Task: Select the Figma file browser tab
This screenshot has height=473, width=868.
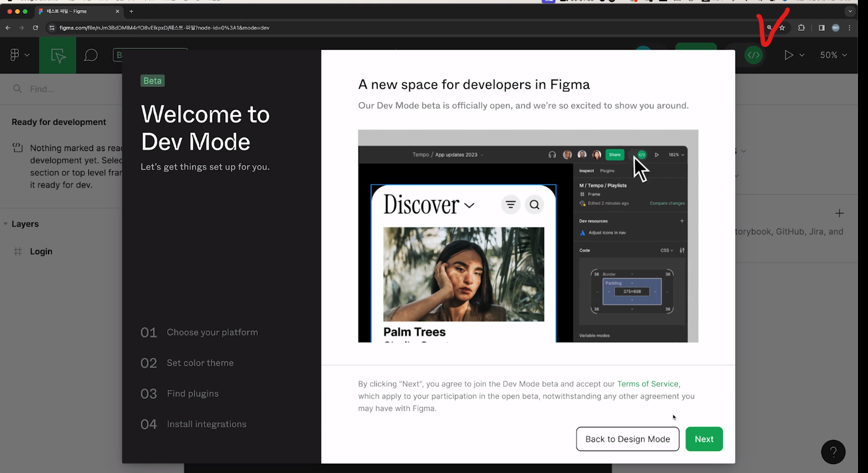Action: point(78,11)
